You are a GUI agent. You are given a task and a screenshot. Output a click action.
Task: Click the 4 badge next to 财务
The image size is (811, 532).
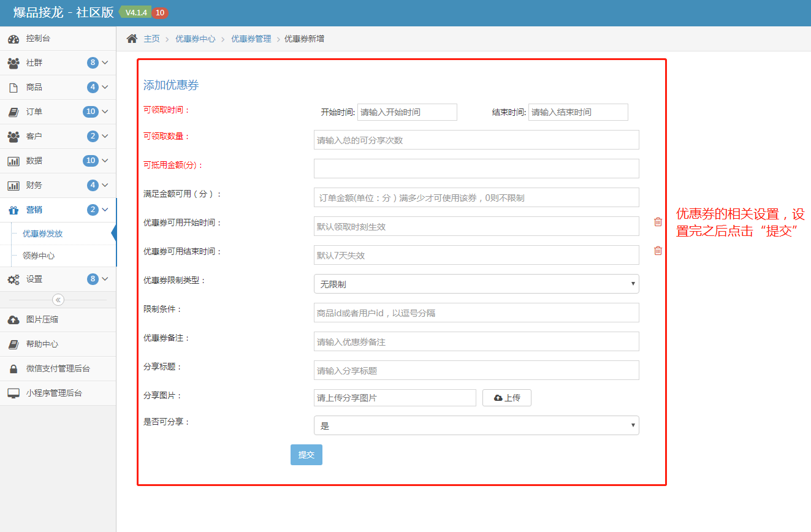(x=93, y=185)
